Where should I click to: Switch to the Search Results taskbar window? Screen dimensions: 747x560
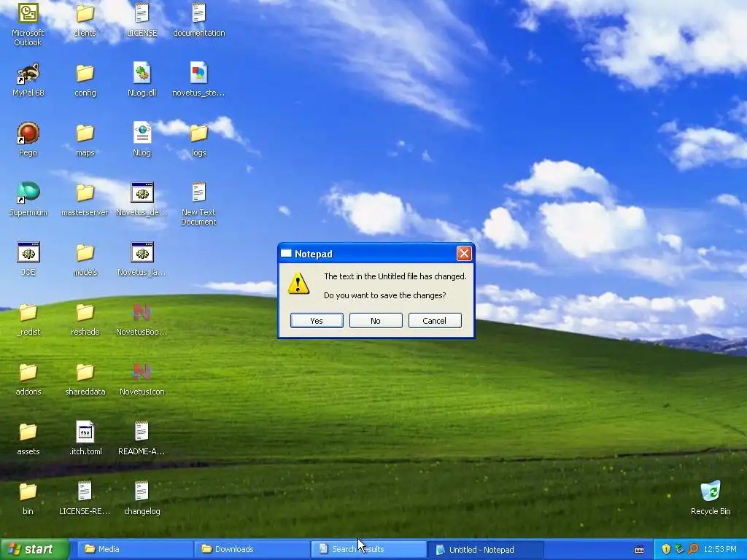pyautogui.click(x=369, y=549)
